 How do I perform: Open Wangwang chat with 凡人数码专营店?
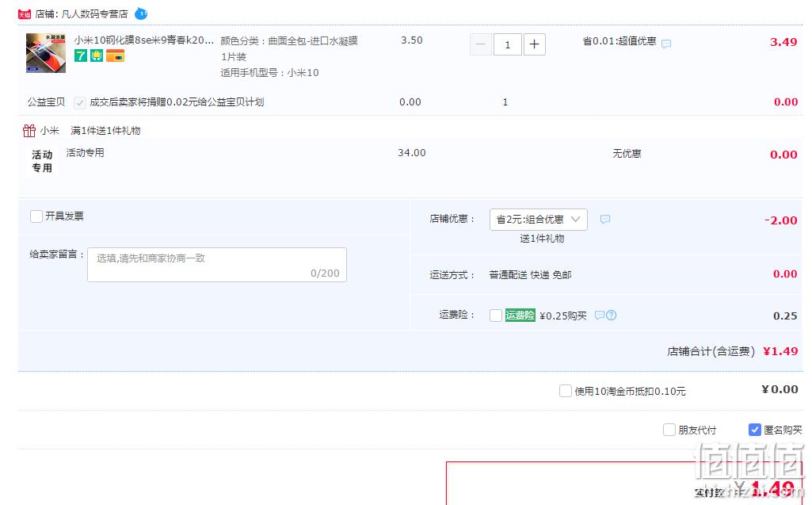(141, 13)
